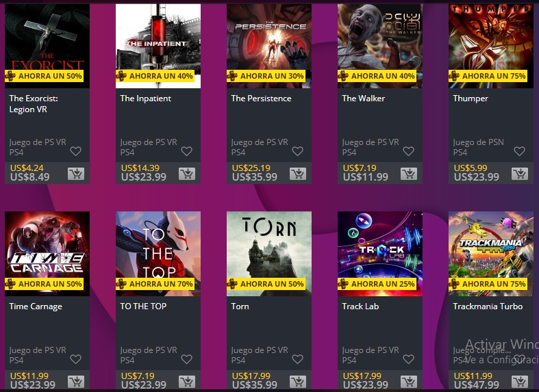The height and width of the screenshot is (392, 539).
Task: Open Time Carnage cover art
Action: [47, 254]
